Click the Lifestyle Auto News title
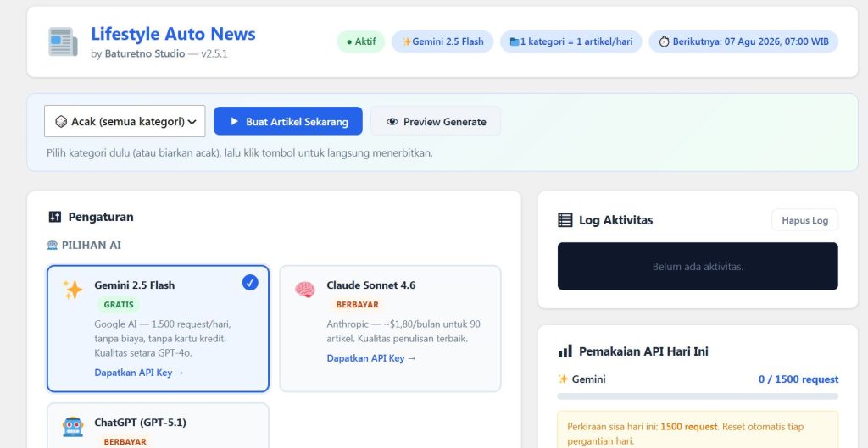Viewport: 868px width, 448px height. coord(173,34)
